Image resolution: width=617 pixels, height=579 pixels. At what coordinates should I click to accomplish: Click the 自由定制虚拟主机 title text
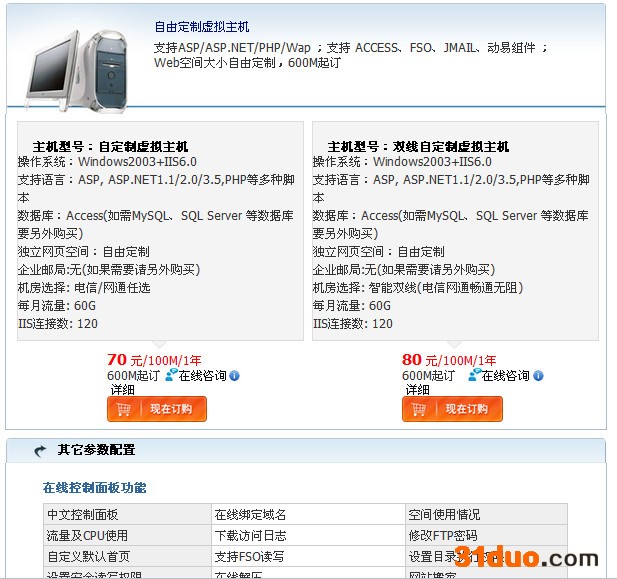pyautogui.click(x=202, y=27)
